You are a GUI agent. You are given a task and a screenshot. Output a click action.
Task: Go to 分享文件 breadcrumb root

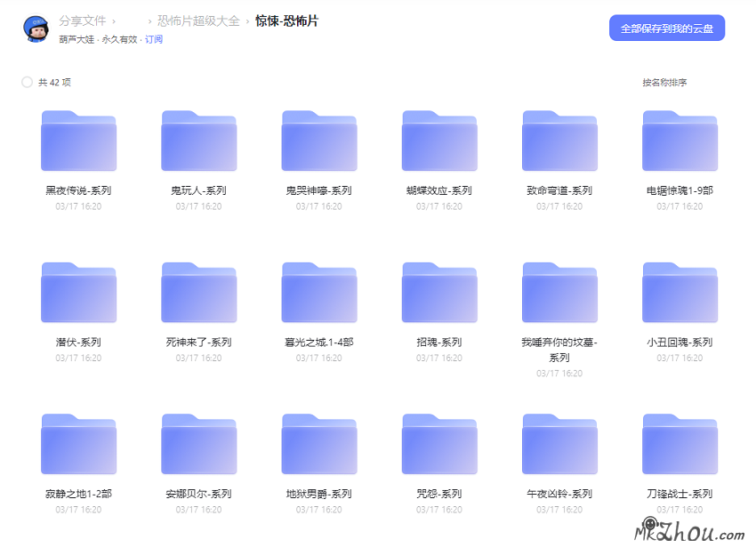point(82,20)
